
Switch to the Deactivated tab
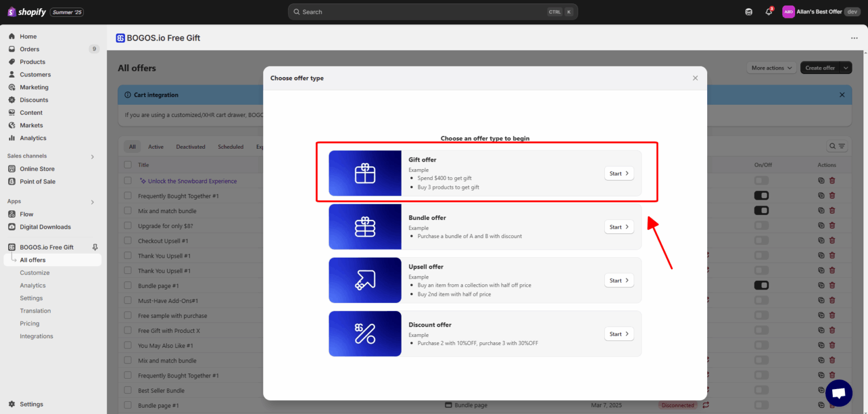[x=191, y=147]
